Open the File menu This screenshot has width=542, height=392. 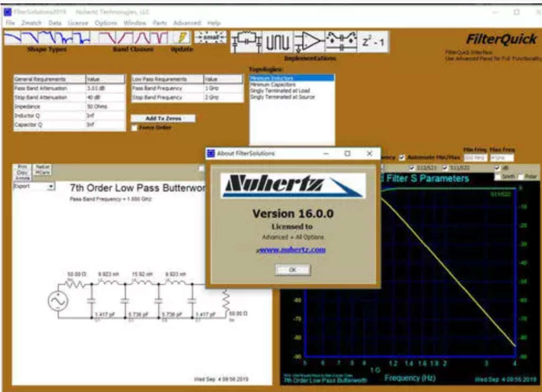pos(11,23)
